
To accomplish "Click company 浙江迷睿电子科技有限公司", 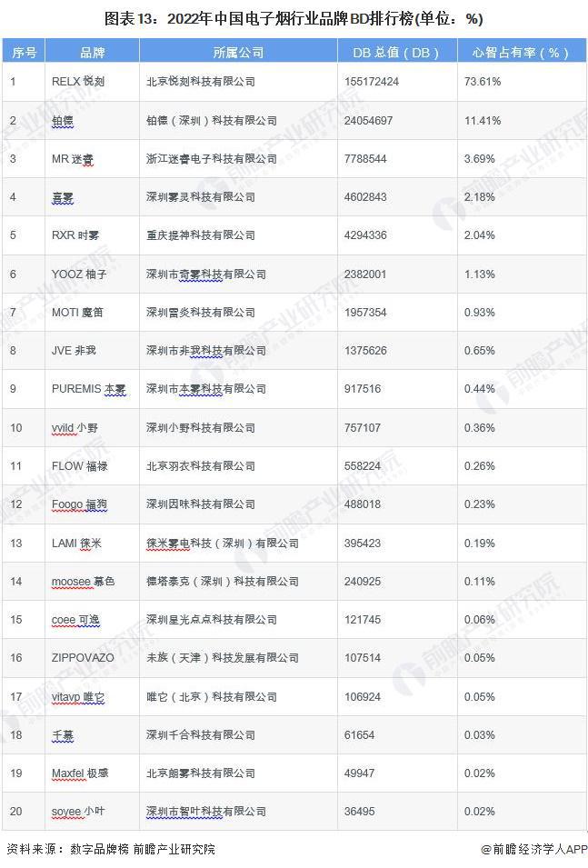I will pyautogui.click(x=212, y=159).
